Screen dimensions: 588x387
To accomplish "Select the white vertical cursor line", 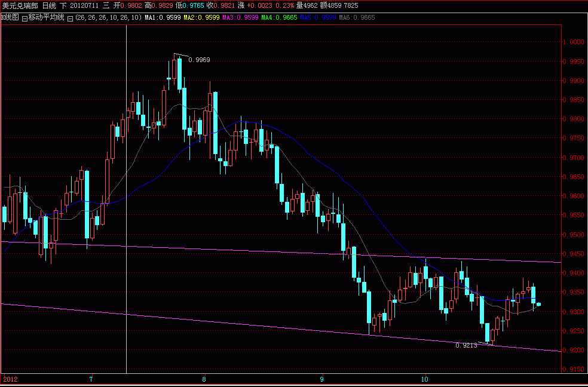I will click(126, 198).
